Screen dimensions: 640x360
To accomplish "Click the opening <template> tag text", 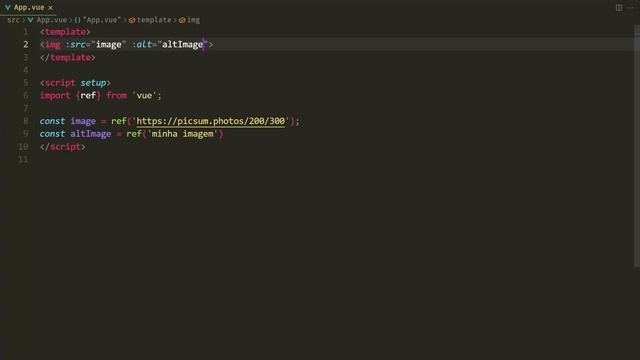I will pos(65,32).
